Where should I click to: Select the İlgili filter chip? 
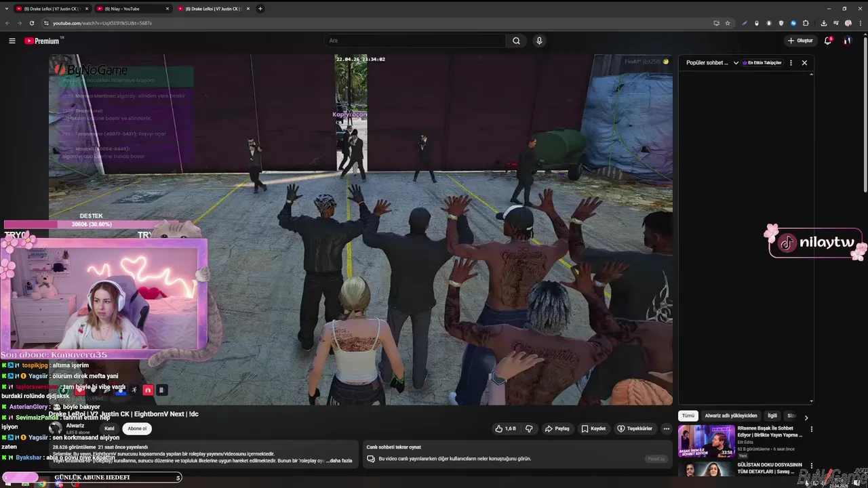point(772,415)
